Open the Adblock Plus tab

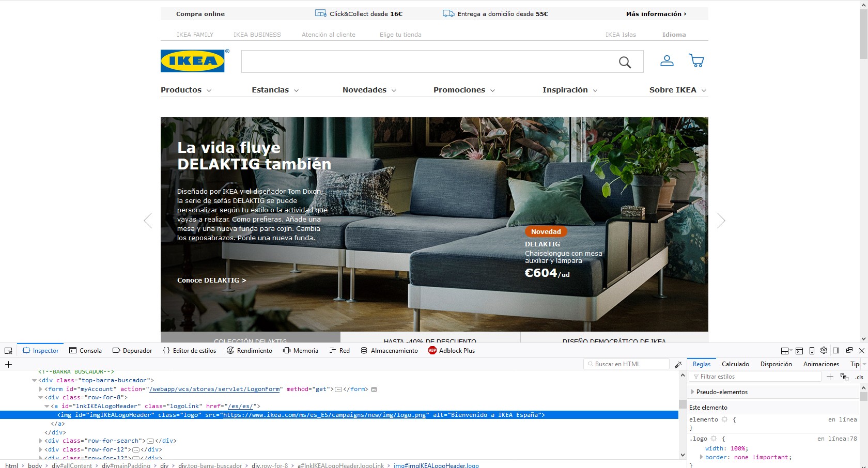click(452, 351)
